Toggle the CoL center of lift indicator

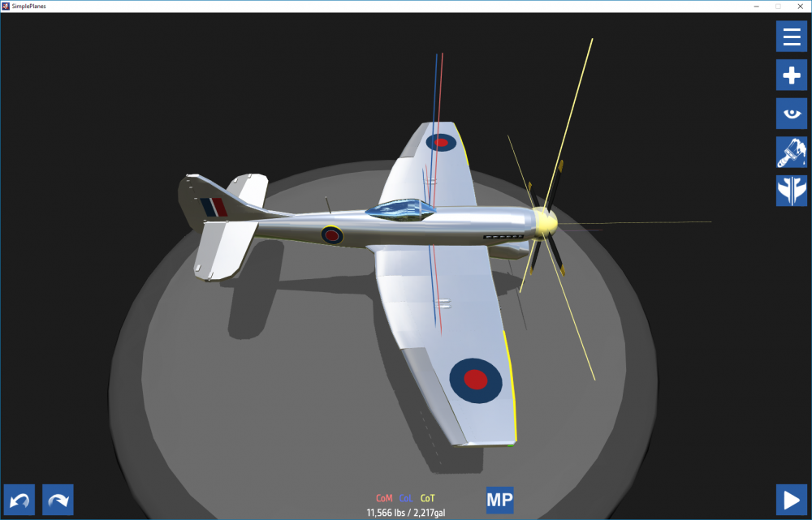[406, 498]
